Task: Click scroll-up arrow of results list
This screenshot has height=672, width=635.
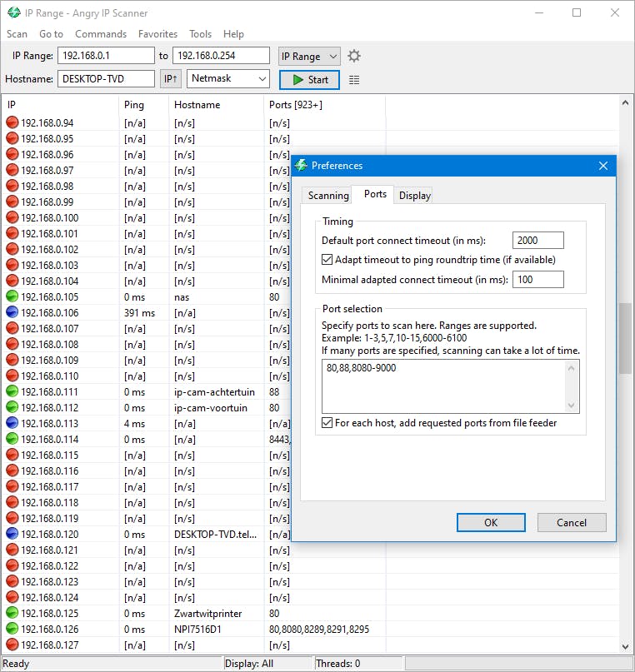Action: [625, 103]
